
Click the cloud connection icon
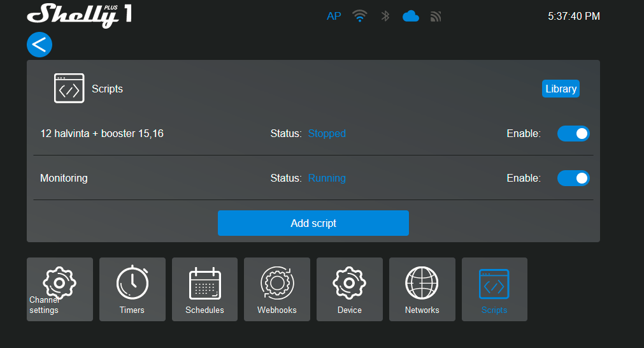pyautogui.click(x=411, y=16)
